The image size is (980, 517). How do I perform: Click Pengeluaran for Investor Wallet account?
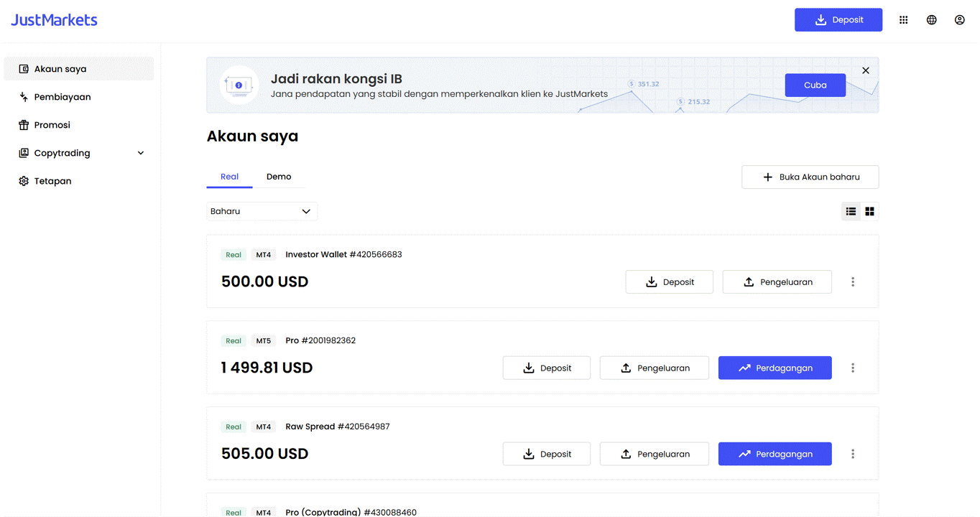[x=777, y=282]
